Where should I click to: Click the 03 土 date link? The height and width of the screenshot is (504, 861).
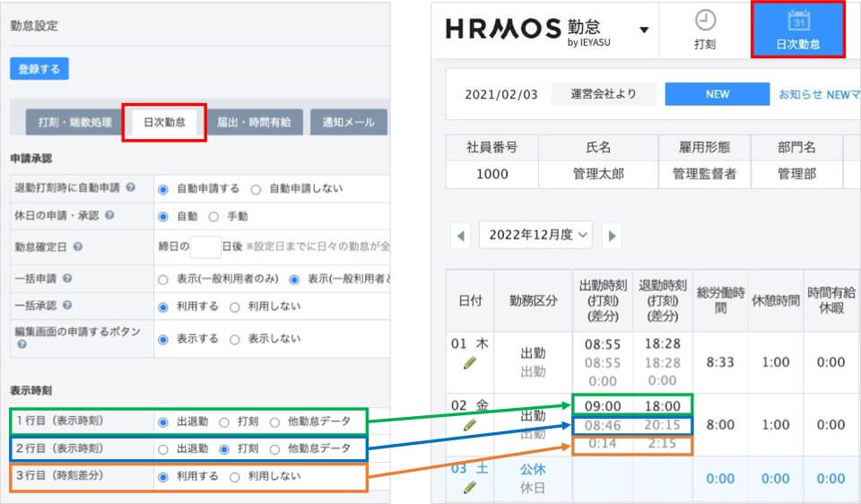pos(469,468)
